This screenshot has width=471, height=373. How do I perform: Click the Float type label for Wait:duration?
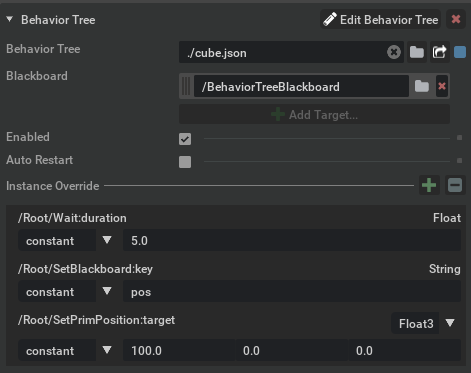[447, 218]
